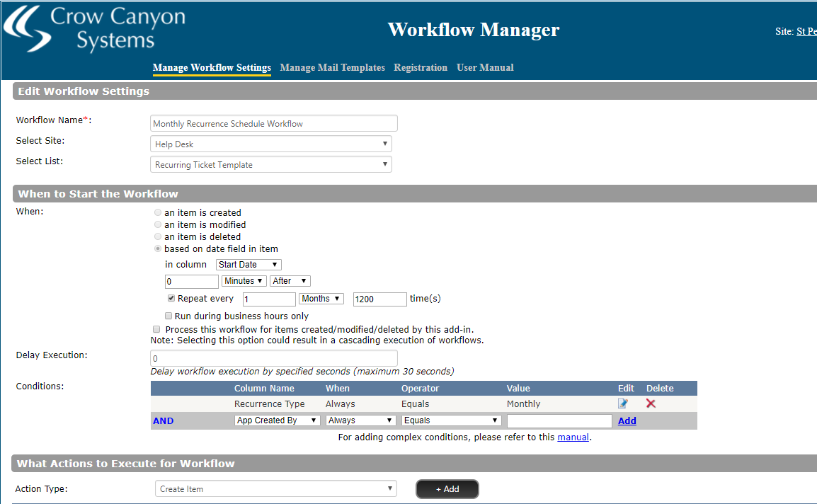This screenshot has width=817, height=504.
Task: Click the + Add action button
Action: 447,489
